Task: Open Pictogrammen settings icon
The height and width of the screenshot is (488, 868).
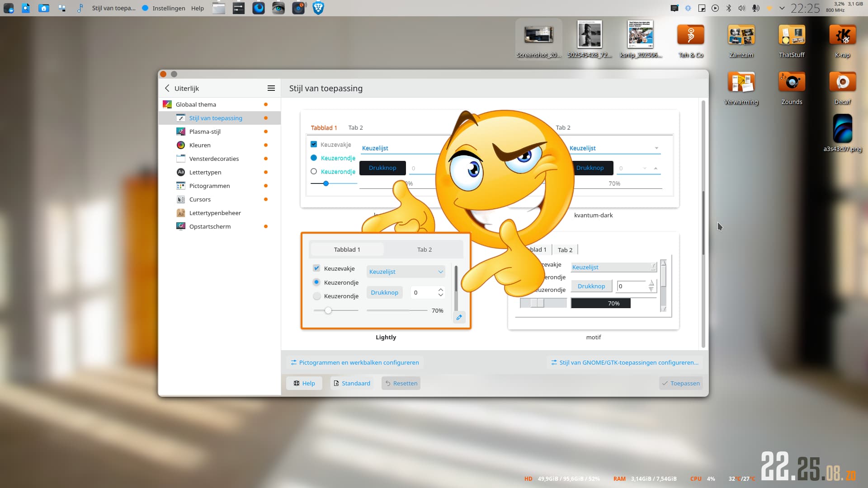Action: click(x=181, y=186)
